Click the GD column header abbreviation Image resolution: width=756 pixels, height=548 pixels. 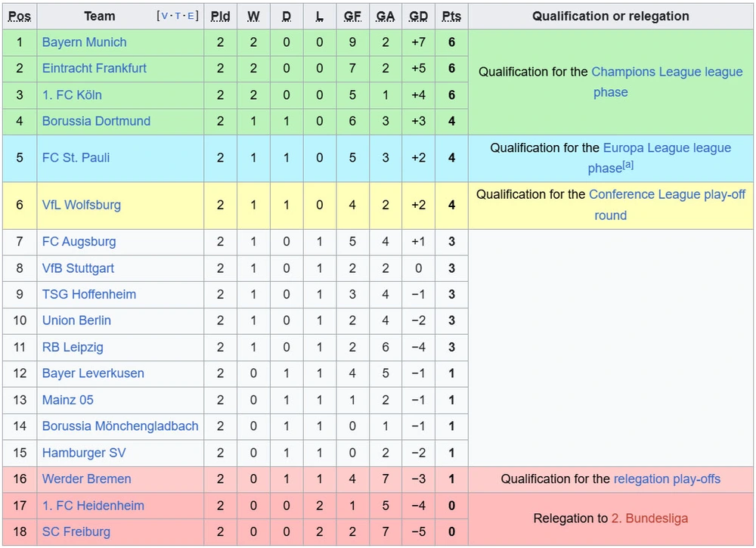click(x=419, y=17)
